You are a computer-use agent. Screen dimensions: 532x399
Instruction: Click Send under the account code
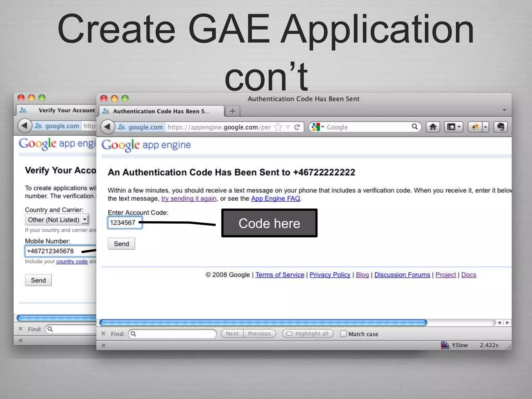tap(121, 244)
